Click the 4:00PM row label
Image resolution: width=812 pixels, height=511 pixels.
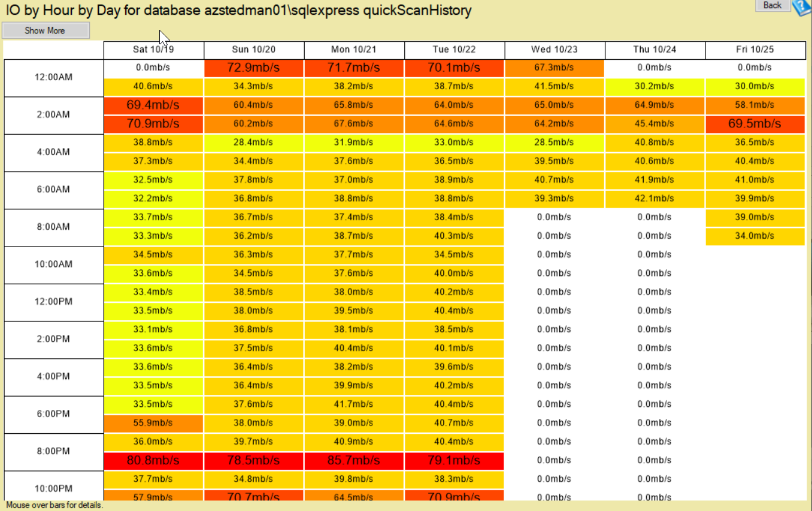[x=54, y=376]
